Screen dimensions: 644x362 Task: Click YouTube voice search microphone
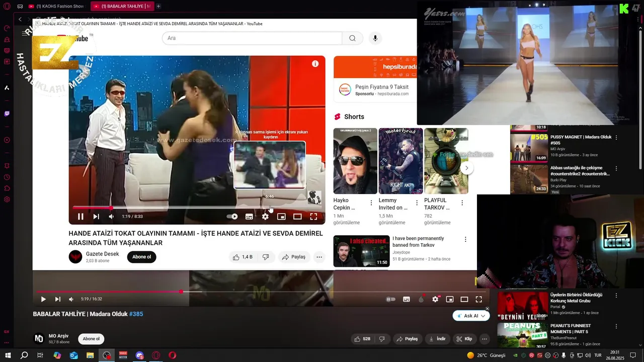coord(375,38)
